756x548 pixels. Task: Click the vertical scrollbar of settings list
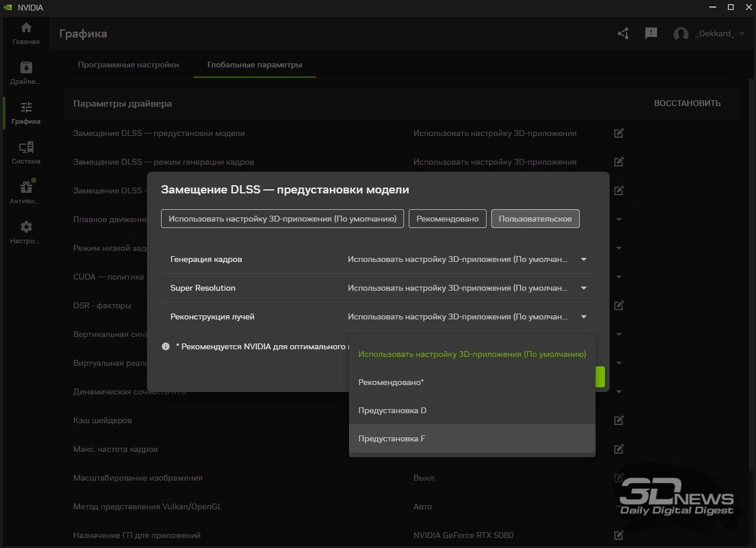(x=751, y=274)
